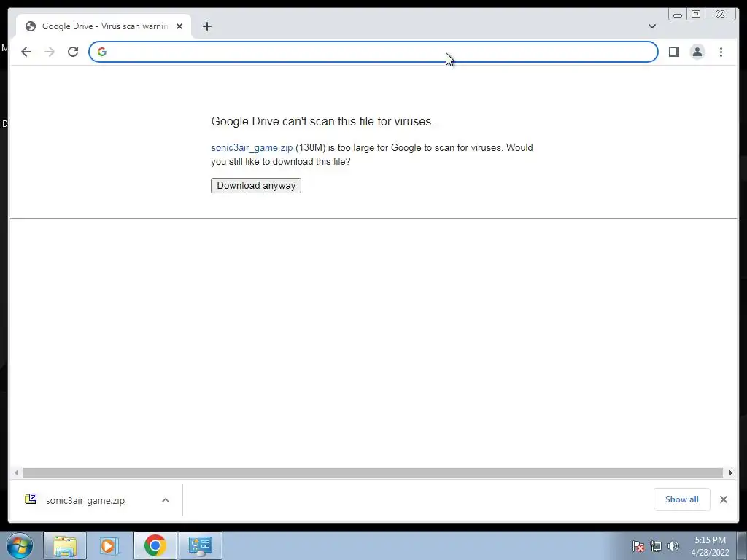Toggle the Chrome side panel icon
Viewport: 747px width, 560px height.
(673, 52)
